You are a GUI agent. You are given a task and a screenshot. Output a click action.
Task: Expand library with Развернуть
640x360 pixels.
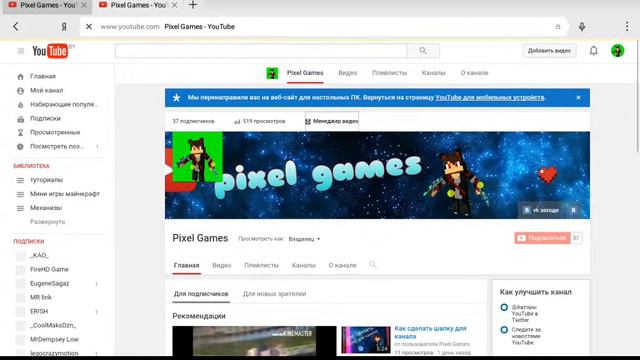tap(47, 222)
